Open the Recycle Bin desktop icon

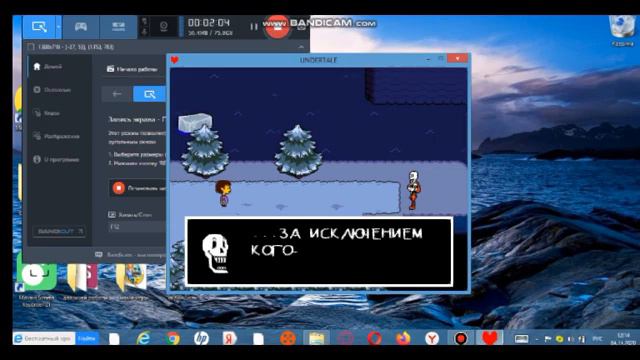coord(622,31)
